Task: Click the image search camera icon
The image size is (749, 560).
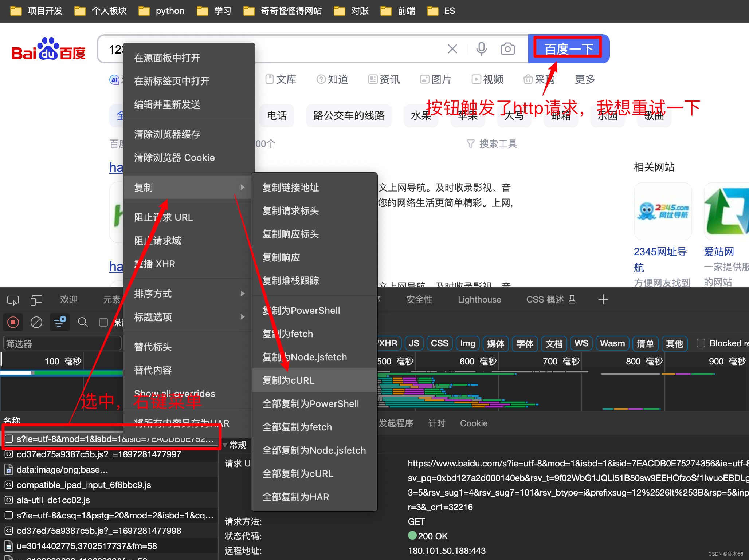Action: point(508,48)
